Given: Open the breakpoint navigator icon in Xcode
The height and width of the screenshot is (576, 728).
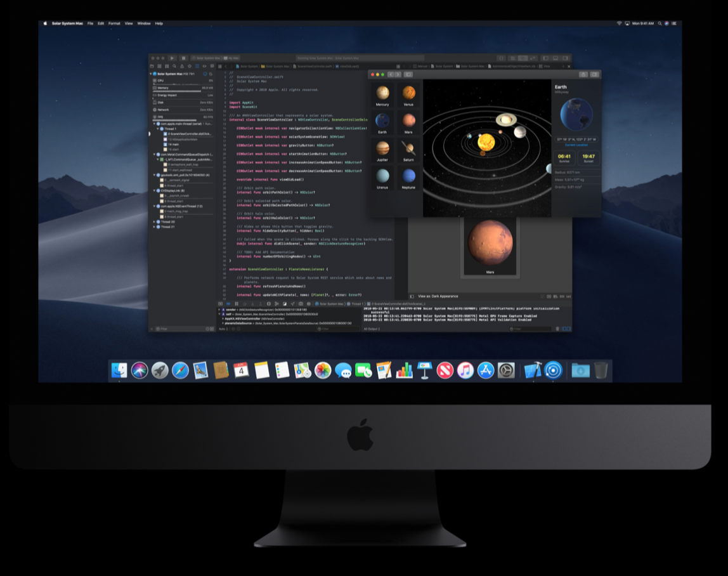Looking at the screenshot, I should coord(204,67).
